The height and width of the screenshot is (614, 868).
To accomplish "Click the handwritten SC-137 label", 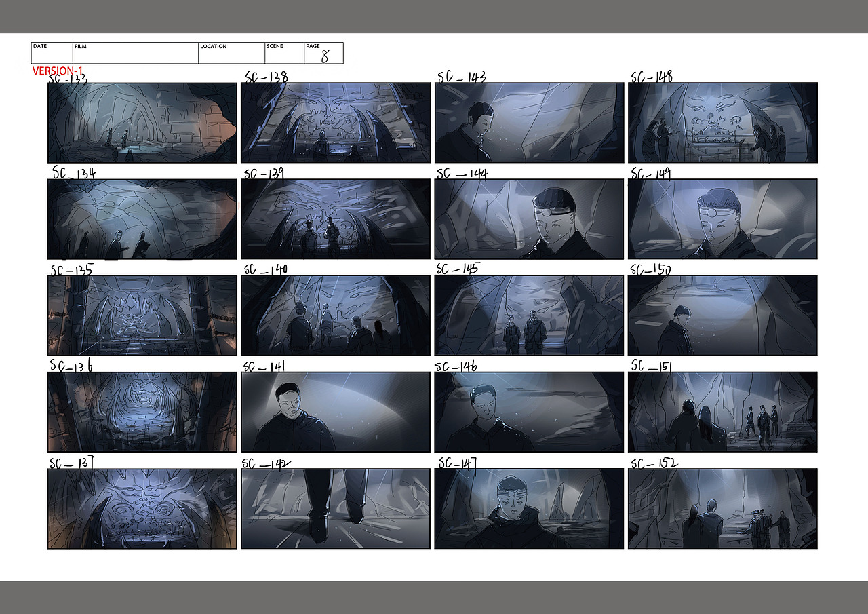I will coord(71,463).
